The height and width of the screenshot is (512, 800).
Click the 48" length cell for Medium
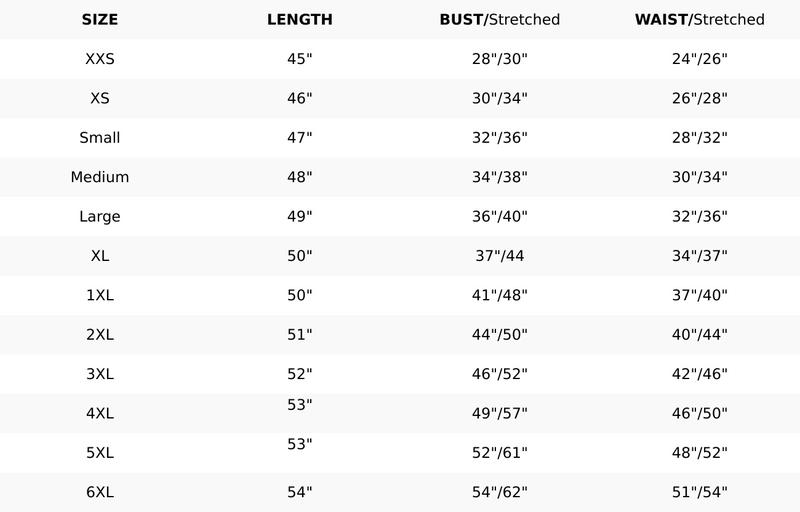click(x=300, y=177)
